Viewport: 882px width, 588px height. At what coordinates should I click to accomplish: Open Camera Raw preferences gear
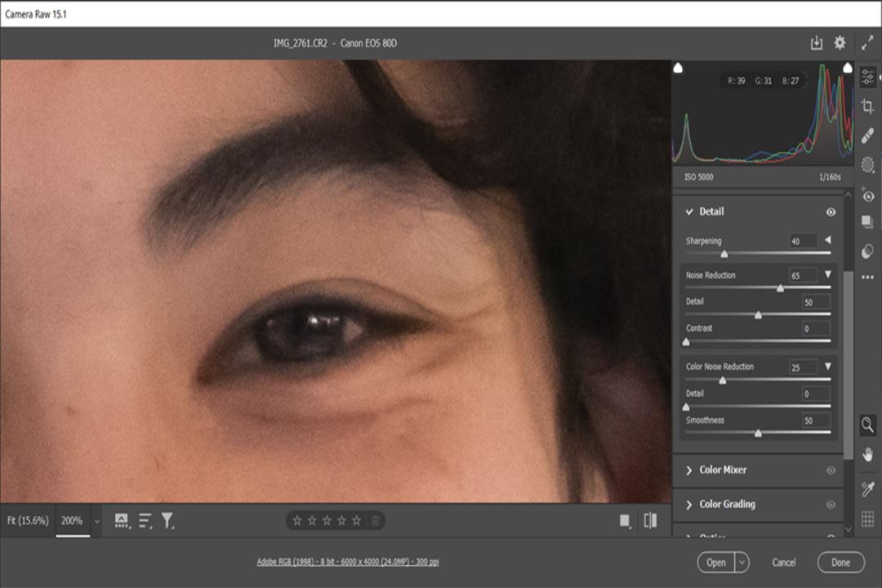(840, 42)
